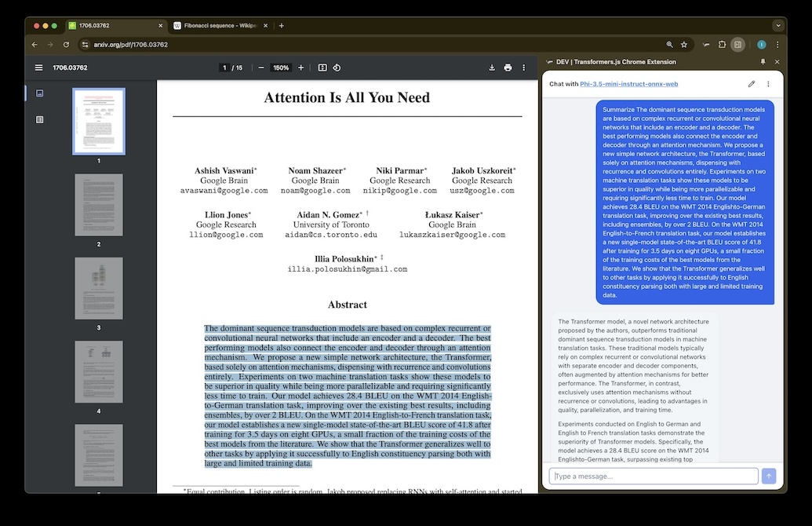This screenshot has width=812, height=526.
Task: Open the Chrome extensions puzzle icon
Action: 721,45
